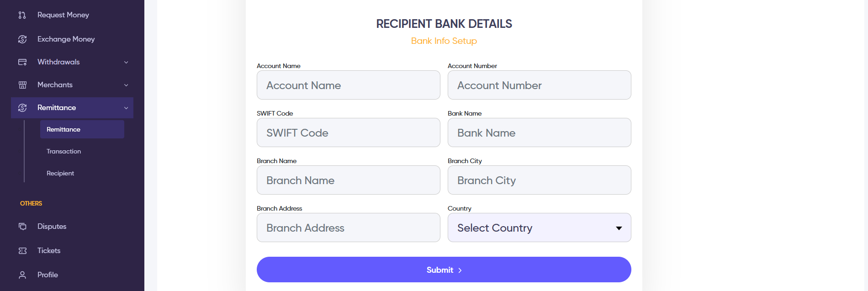Open the Recipient submenu item

(60, 173)
